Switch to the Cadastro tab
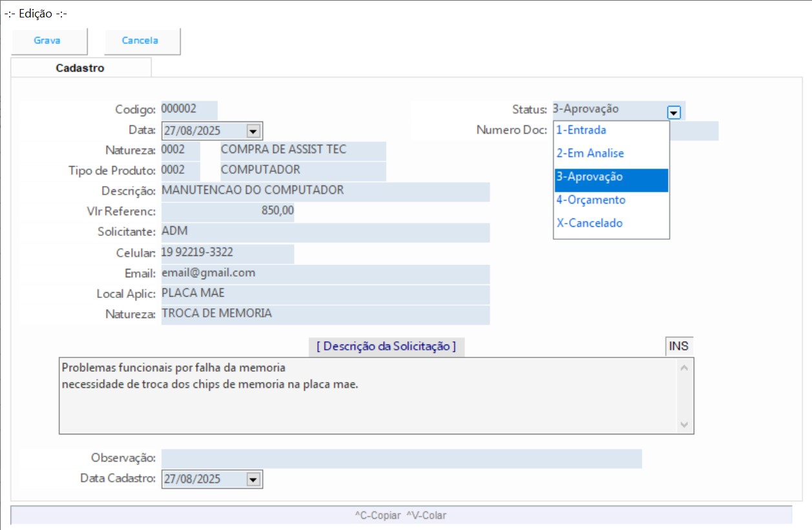812x530 pixels. coord(80,68)
